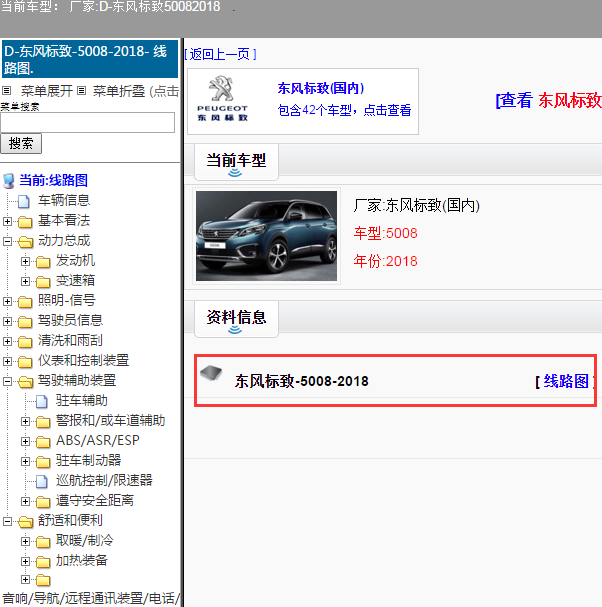Viewport: 602px width, 607px height.
Task: Expand the 取暖/制冷 tree node
Action: (25, 541)
